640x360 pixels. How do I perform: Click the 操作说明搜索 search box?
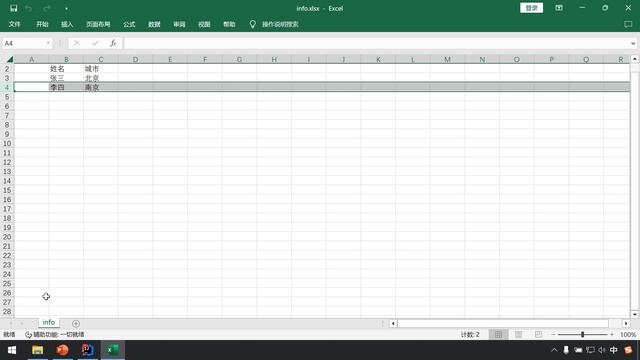(280, 24)
